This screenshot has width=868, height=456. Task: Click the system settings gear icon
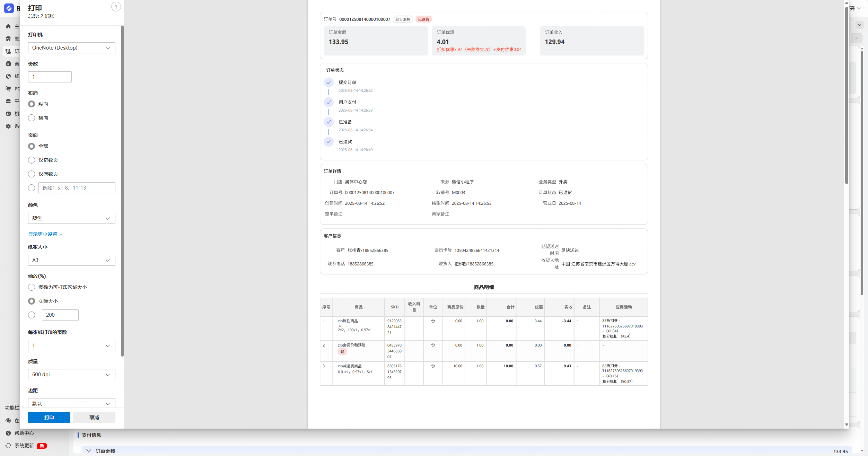(x=8, y=126)
